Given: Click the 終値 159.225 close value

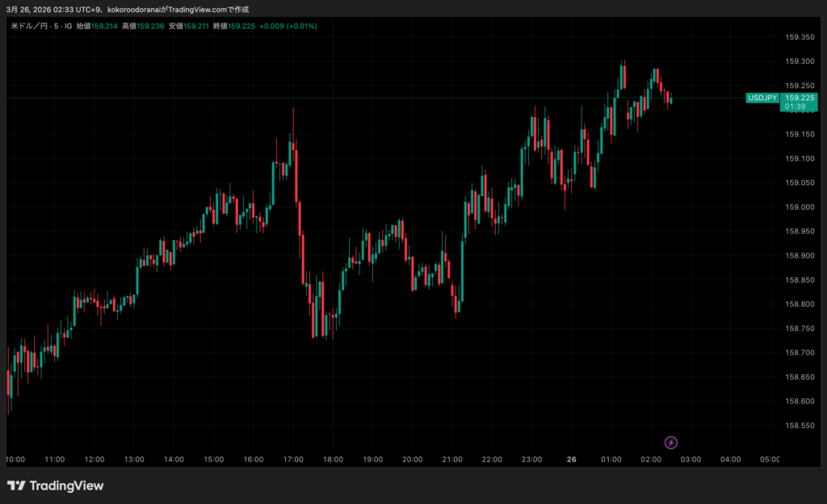Looking at the screenshot, I should [x=233, y=26].
